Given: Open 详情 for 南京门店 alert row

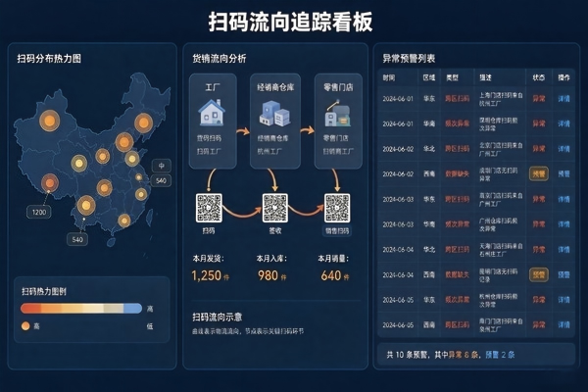Looking at the screenshot, I should pos(563,199).
